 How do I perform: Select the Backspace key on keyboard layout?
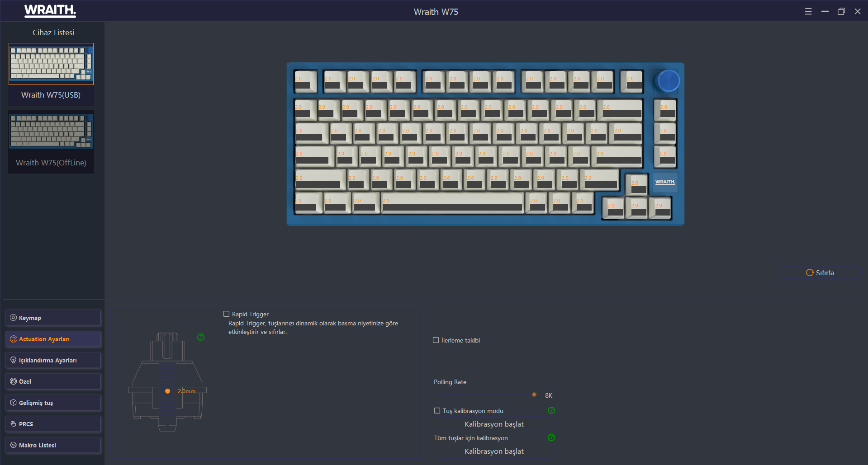click(620, 110)
